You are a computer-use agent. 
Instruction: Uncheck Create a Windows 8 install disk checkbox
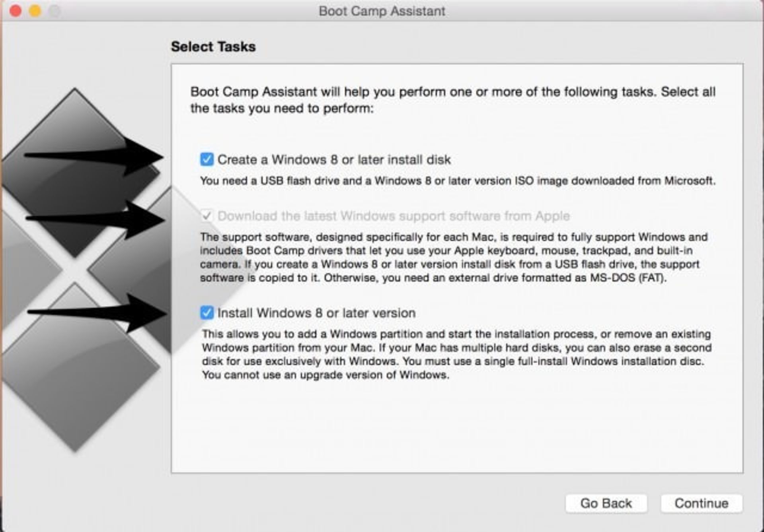(x=207, y=159)
